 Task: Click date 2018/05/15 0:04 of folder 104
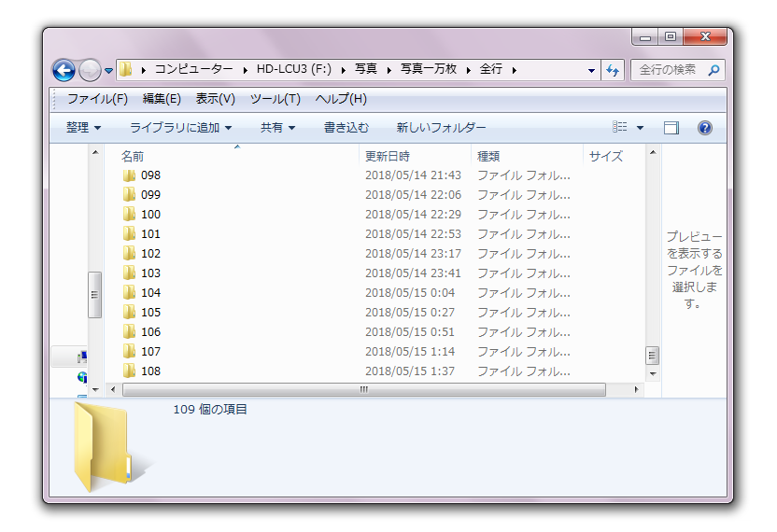coord(410,293)
